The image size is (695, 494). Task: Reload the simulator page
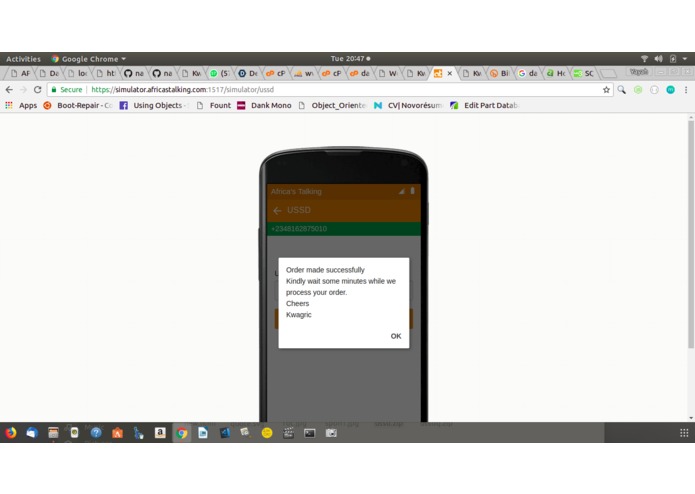(x=38, y=89)
